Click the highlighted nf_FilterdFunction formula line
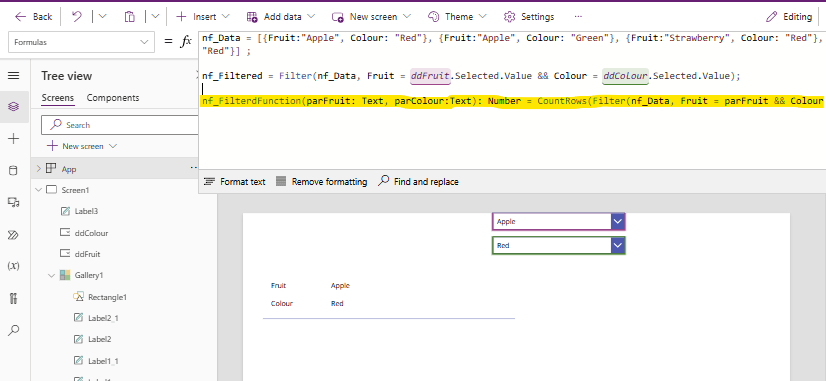Screen dimensions: 826x381 click(512, 101)
